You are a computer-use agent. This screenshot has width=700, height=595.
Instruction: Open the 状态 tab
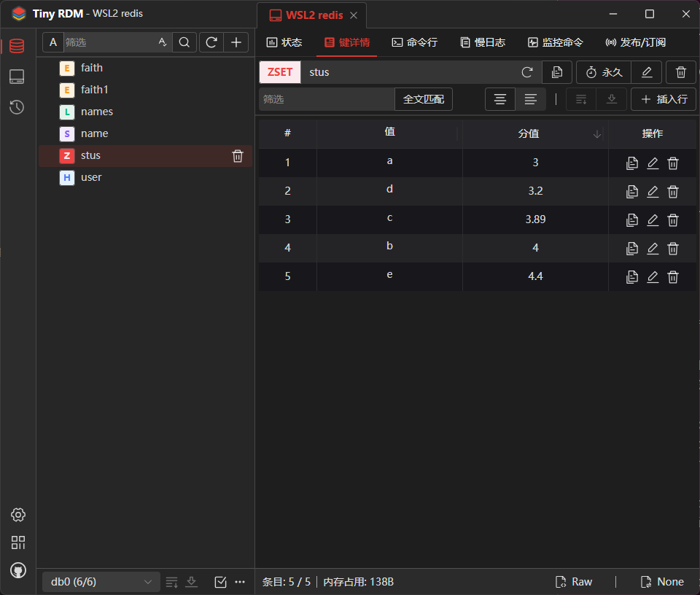click(284, 42)
